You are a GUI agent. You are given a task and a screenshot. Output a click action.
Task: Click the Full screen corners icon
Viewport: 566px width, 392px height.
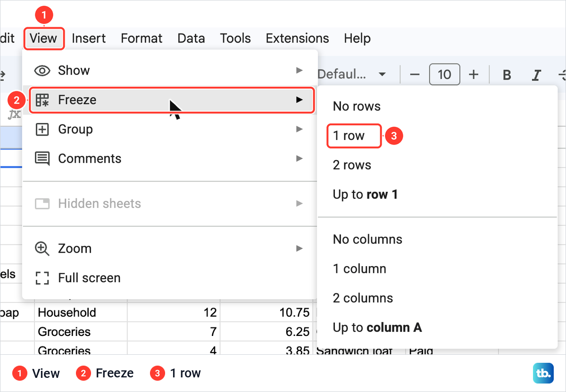click(42, 278)
